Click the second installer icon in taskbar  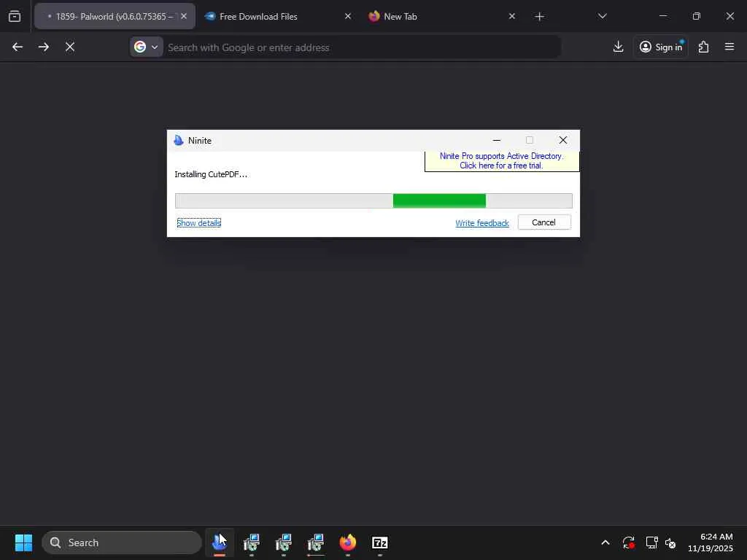[284, 542]
